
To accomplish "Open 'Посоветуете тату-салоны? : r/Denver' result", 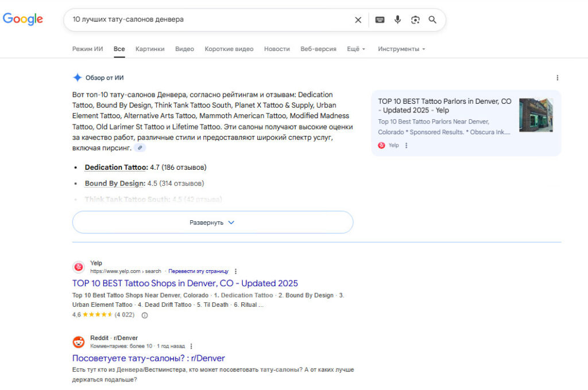I will (149, 358).
